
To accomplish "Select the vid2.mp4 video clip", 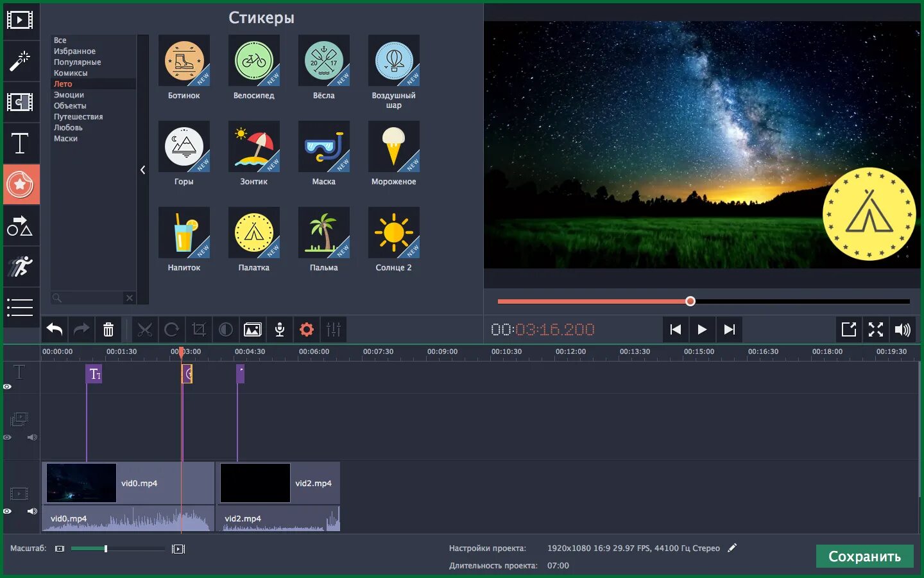I will point(278,483).
